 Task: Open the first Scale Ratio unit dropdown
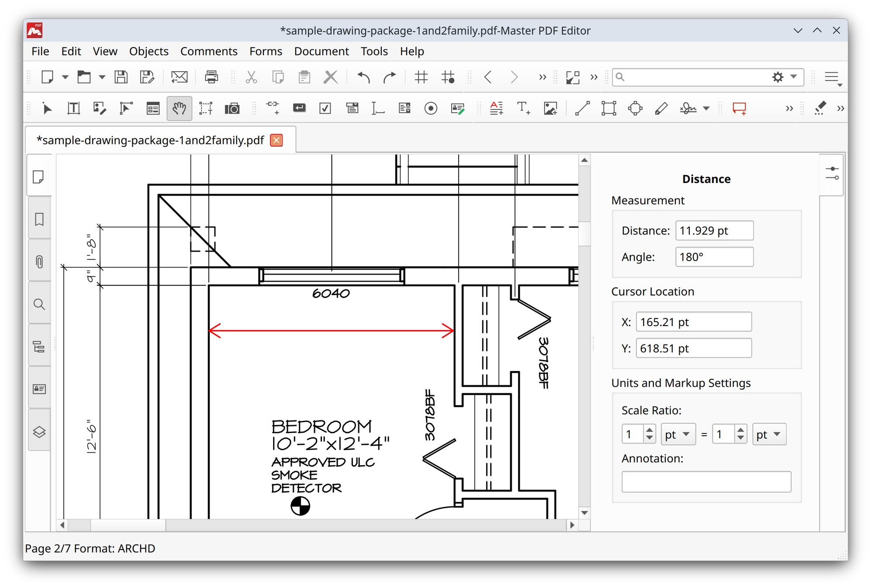[x=678, y=434]
